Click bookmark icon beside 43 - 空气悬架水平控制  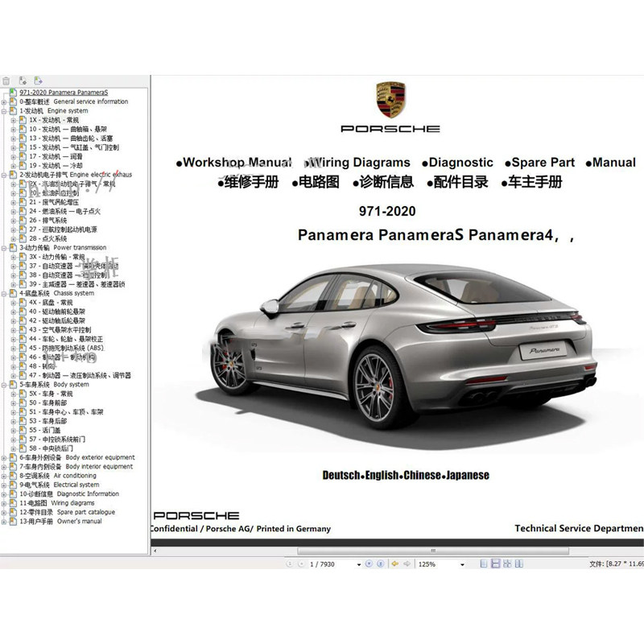[23, 330]
